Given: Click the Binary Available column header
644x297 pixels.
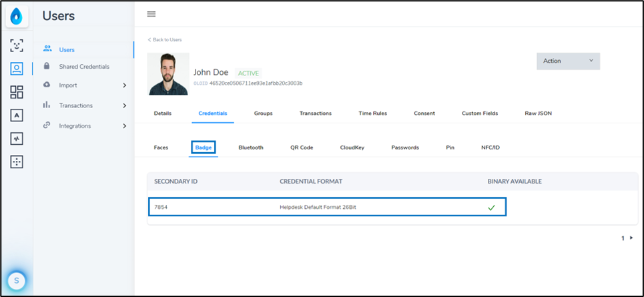Looking at the screenshot, I should coord(515,182).
